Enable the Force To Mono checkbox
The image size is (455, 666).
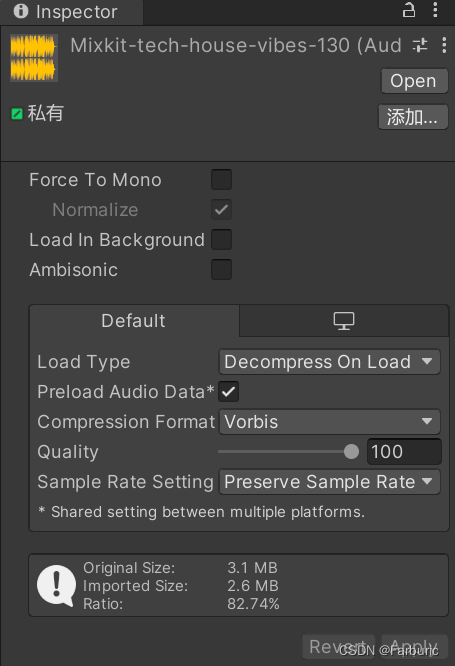coord(221,180)
